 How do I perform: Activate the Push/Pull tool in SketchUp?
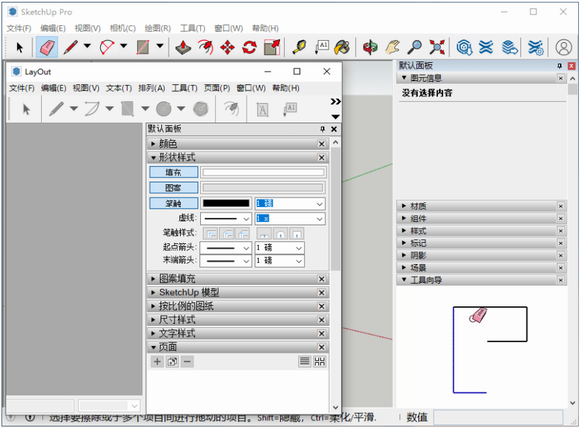pyautogui.click(x=183, y=47)
